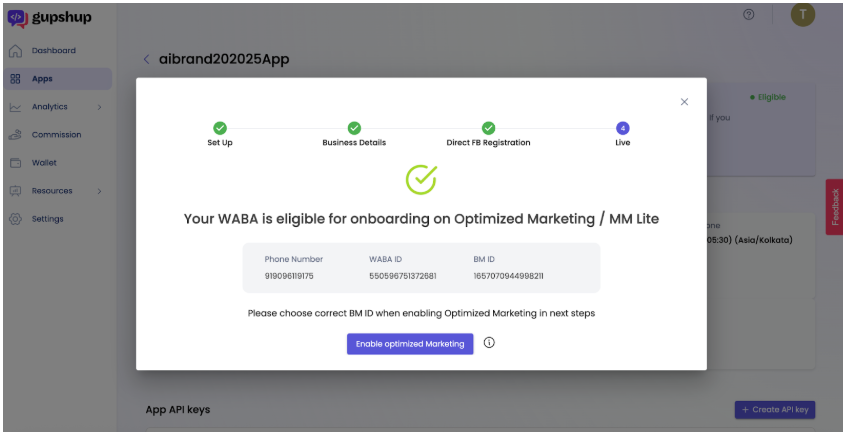Go back using arrow beside aibrand202025App
The height and width of the screenshot is (432, 843).
coord(146,59)
